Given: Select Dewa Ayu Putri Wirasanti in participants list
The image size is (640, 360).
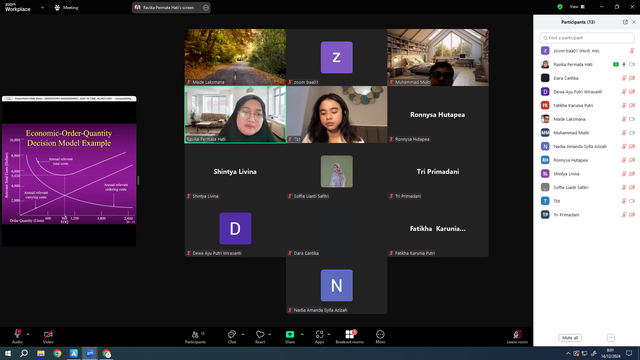Looking at the screenshot, I should [x=587, y=91].
